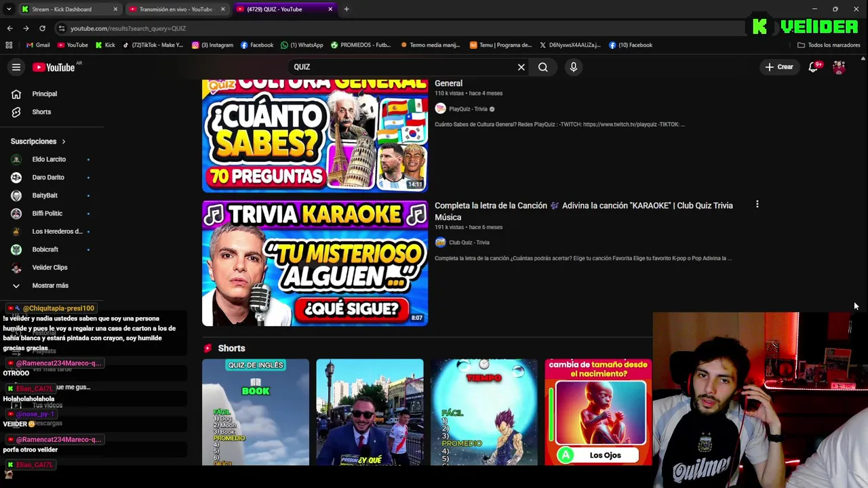Open the Gmail bookmark
This screenshot has width=868, height=488.
click(38, 45)
